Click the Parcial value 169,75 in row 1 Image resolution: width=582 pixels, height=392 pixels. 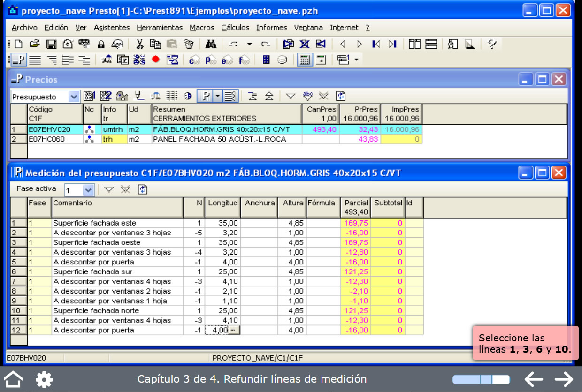[x=355, y=223]
